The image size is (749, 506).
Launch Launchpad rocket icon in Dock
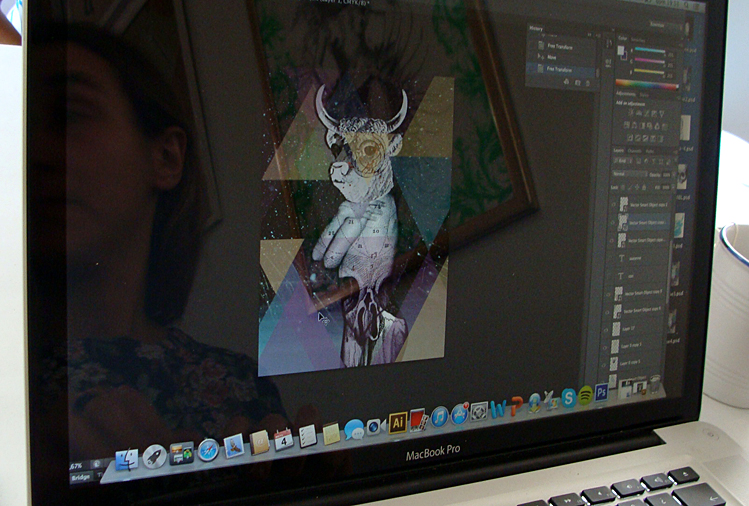154,456
